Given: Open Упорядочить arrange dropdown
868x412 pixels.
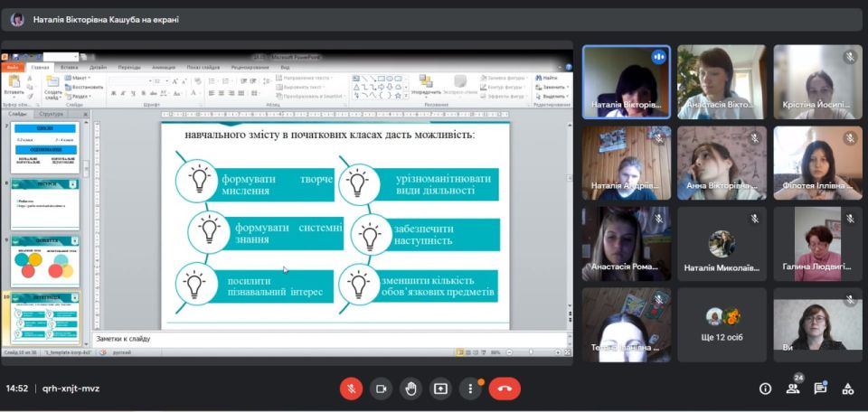Looking at the screenshot, I should click(x=426, y=86).
